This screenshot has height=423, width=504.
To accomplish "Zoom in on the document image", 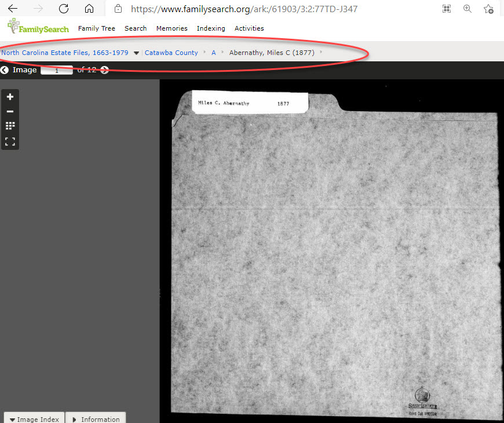I will tap(10, 96).
